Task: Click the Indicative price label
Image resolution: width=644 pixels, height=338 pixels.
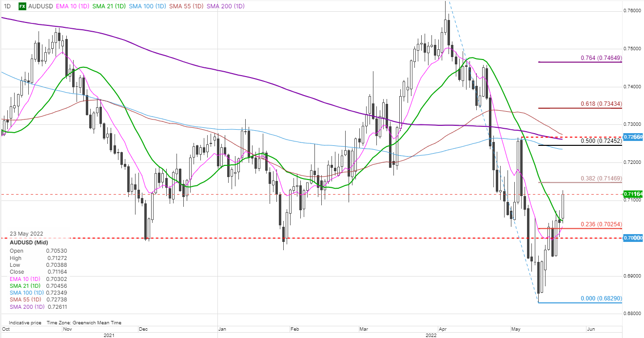Action: pyautogui.click(x=25, y=323)
